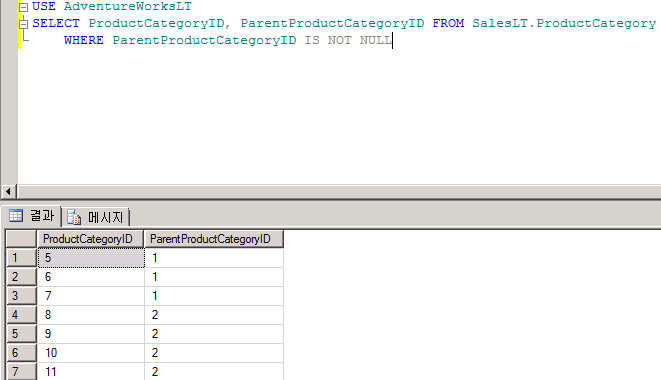Click ProductCategoryID cell with value 6
This screenshot has width=661, height=380.
point(91,277)
